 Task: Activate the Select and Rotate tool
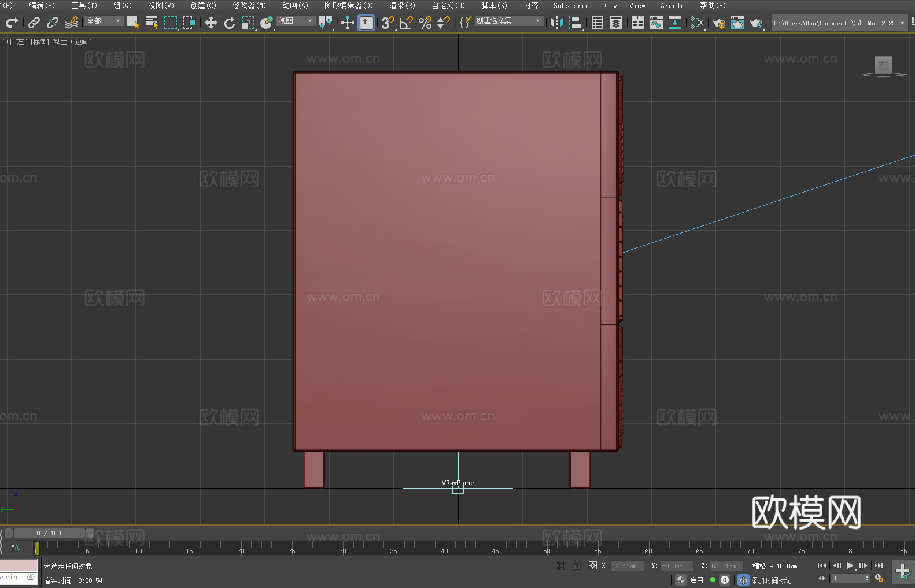(x=230, y=23)
